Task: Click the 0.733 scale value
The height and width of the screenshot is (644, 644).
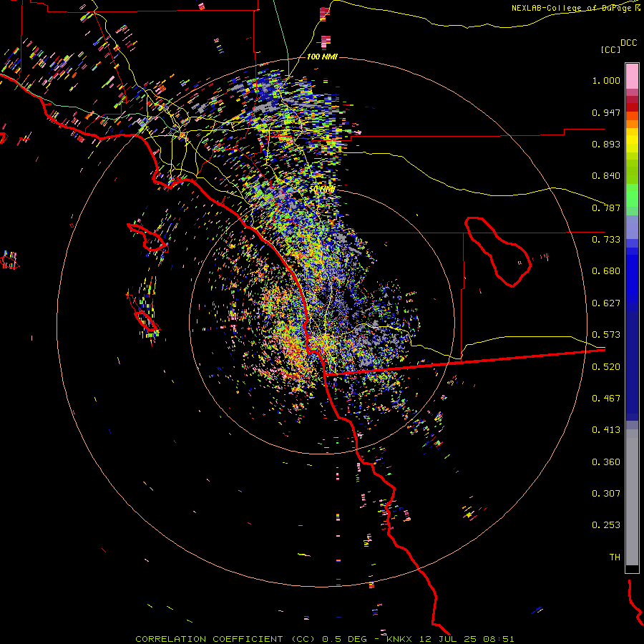Action: pos(606,240)
